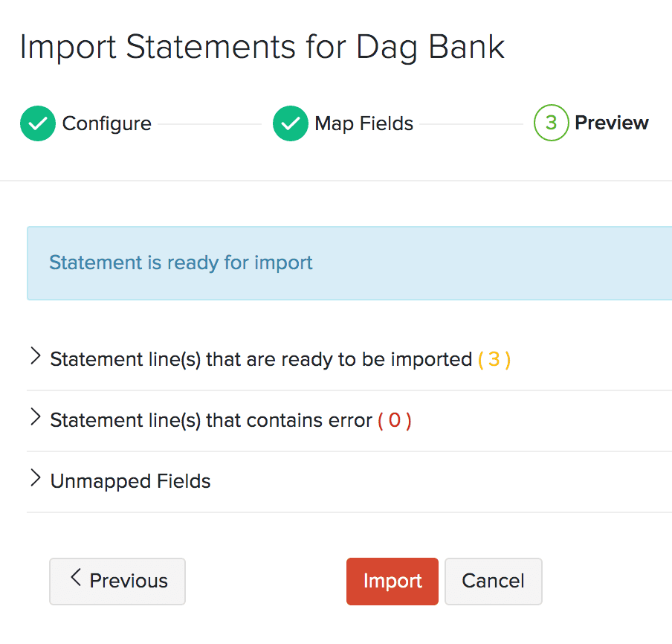Go back with the Previous button
The width and height of the screenshot is (672, 644).
pos(117,581)
